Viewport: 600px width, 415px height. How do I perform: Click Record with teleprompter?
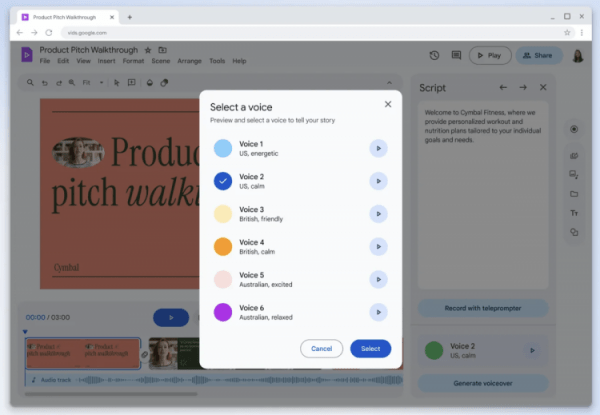tap(483, 308)
